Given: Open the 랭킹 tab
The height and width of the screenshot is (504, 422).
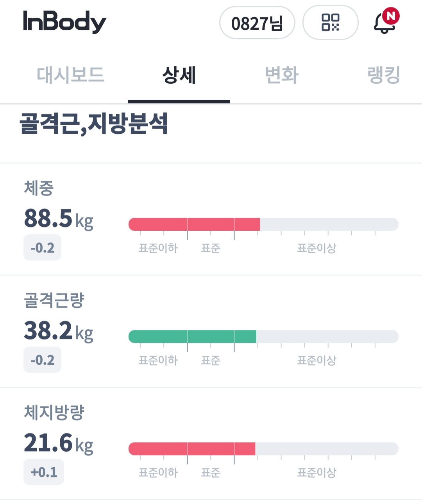Looking at the screenshot, I should tap(384, 75).
